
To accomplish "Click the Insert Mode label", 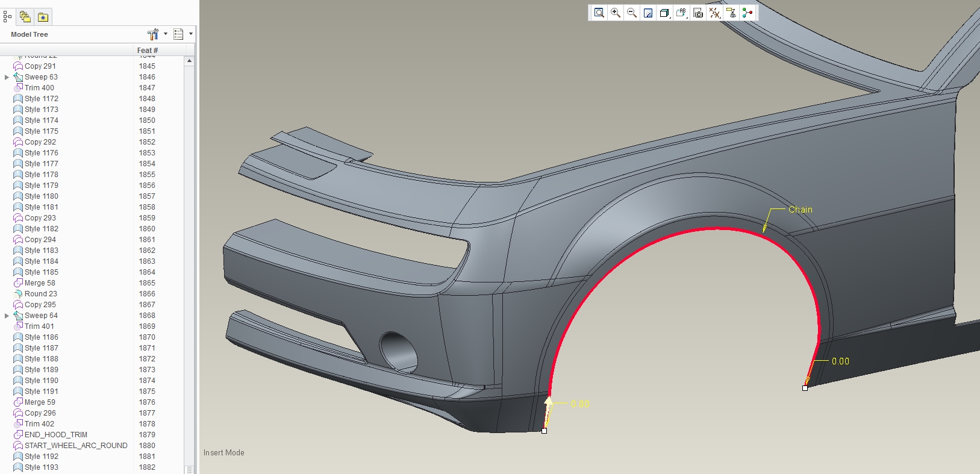I will (x=223, y=453).
